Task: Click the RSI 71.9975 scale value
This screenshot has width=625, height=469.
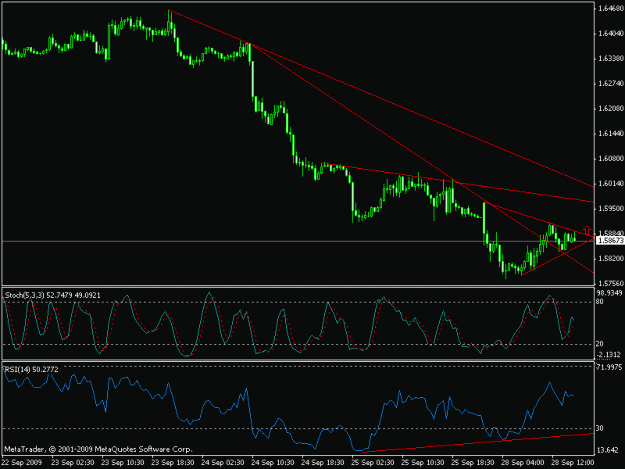Action: pos(609,367)
